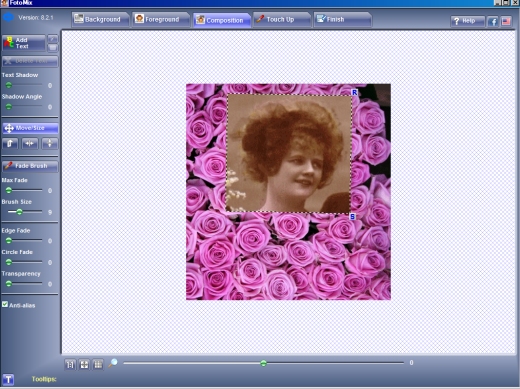Click the foreground portrait image

(x=289, y=153)
